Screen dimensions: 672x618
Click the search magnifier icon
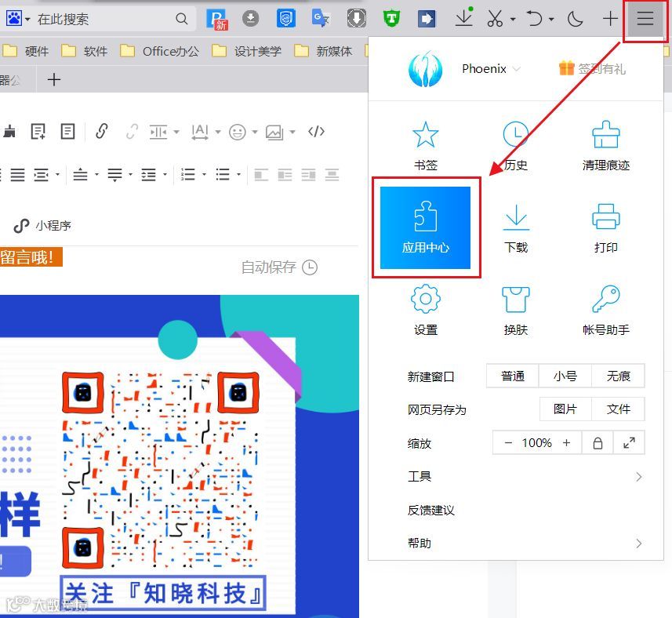coord(182,19)
